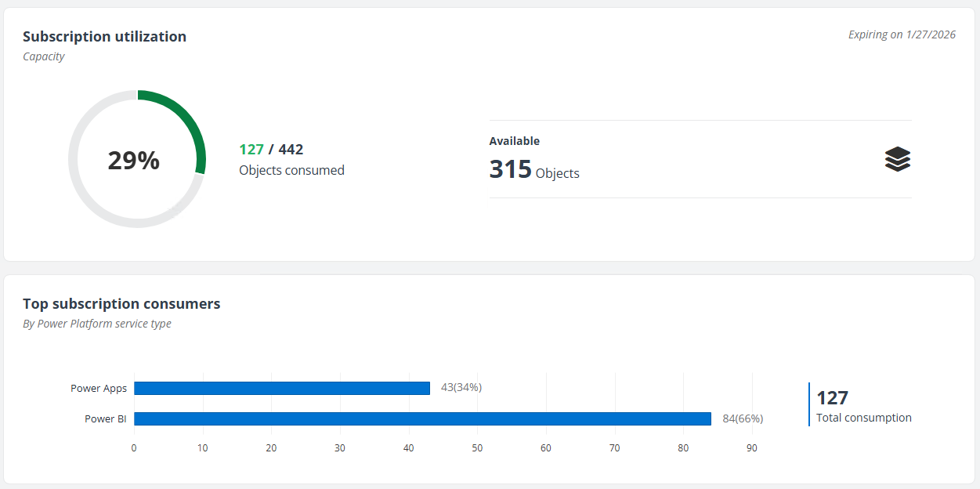Click the 315 available objects value
This screenshot has height=489, width=980.
511,169
